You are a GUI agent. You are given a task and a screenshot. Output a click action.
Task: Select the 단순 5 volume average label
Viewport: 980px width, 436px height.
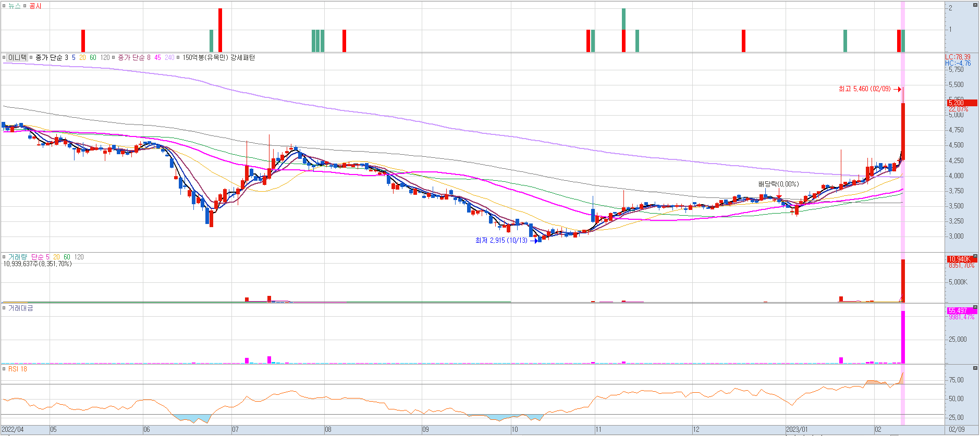coord(40,257)
